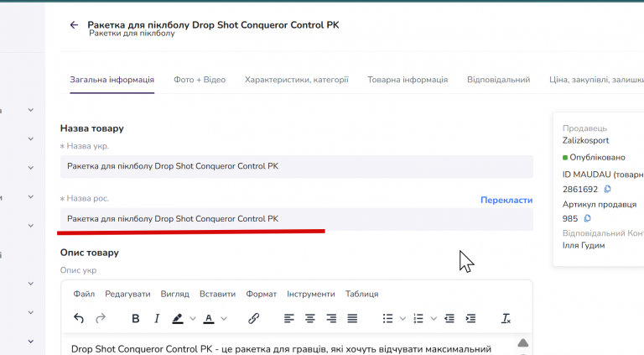Apply text color with A icon
The image size is (644, 355).
pos(209,318)
